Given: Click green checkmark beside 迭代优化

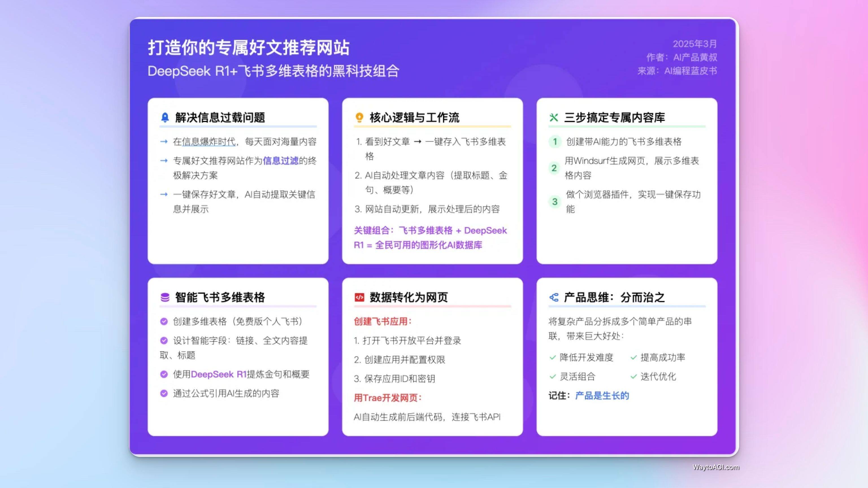Looking at the screenshot, I should [x=633, y=376].
